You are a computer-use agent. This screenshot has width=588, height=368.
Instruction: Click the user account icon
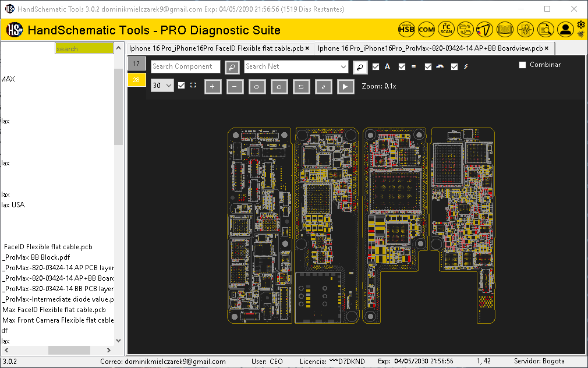tap(565, 29)
